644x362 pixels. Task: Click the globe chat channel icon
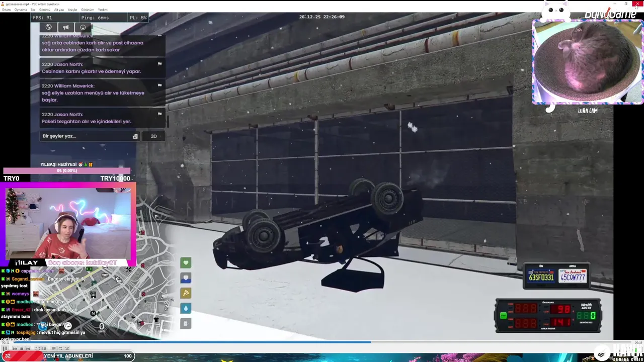pos(48,27)
